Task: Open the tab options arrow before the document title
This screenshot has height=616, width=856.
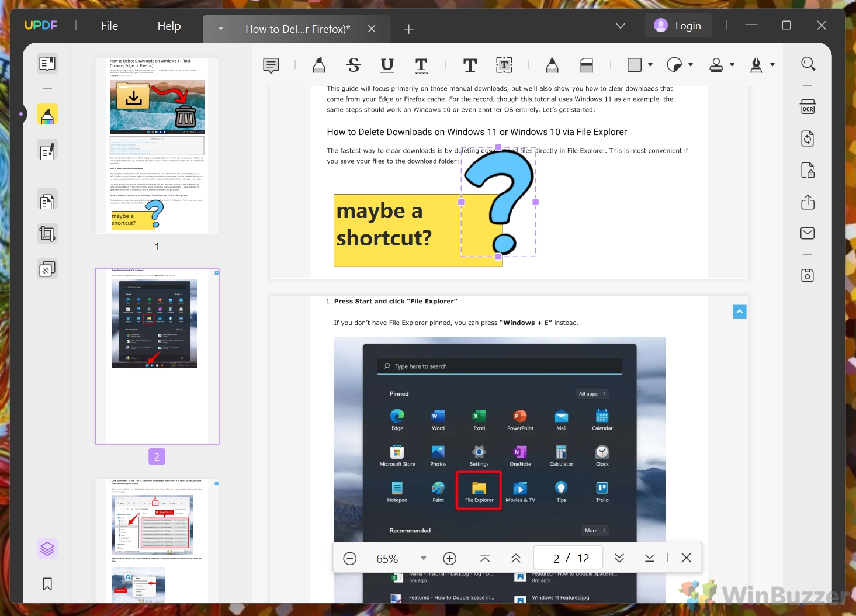Action: pos(221,29)
